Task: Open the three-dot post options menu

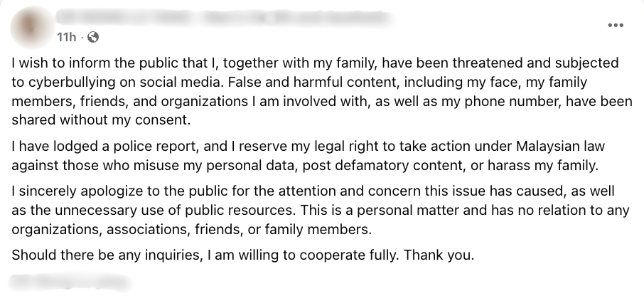Action: click(x=616, y=26)
